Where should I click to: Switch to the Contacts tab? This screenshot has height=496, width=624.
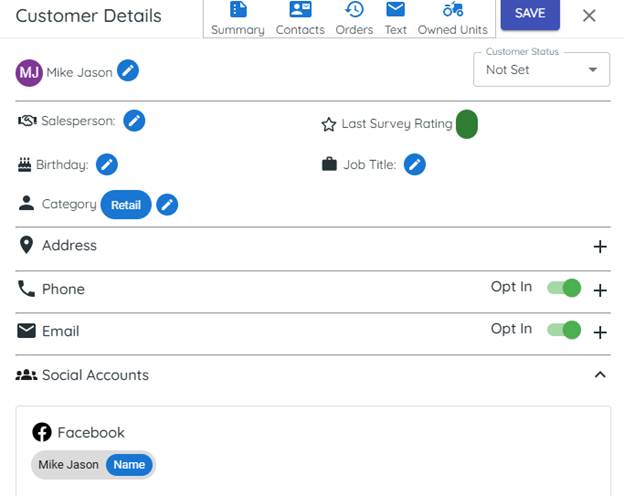click(300, 18)
